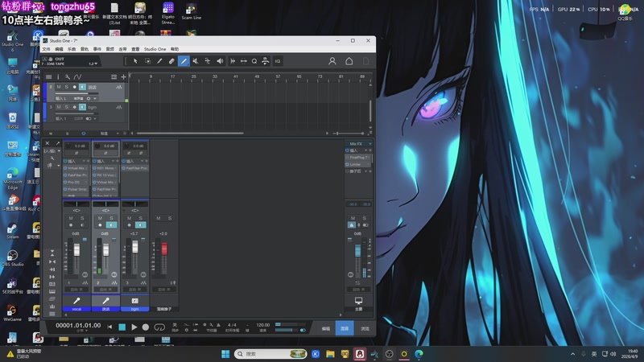644x362 pixels.
Task: Open track 2 input channel dropdown
Action: (x=95, y=98)
